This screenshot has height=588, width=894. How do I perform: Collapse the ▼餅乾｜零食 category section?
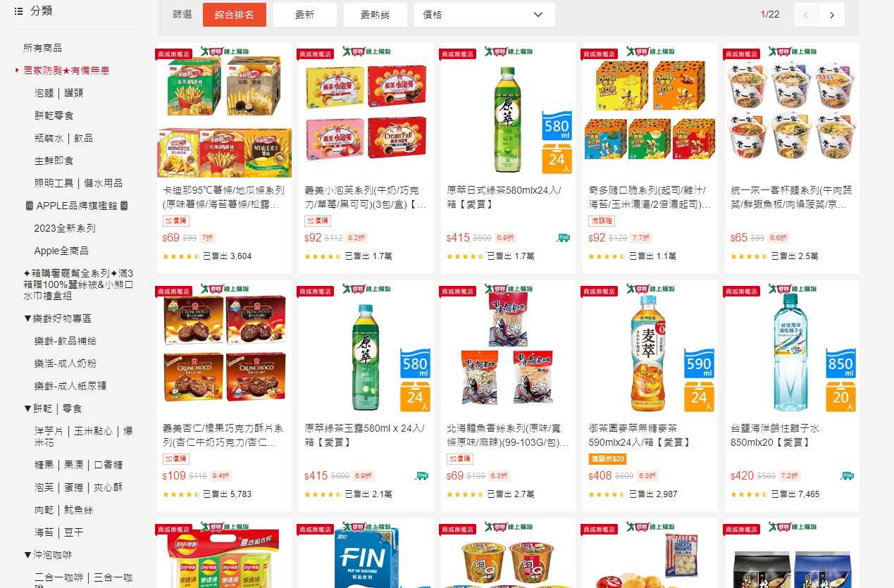pyautogui.click(x=53, y=408)
